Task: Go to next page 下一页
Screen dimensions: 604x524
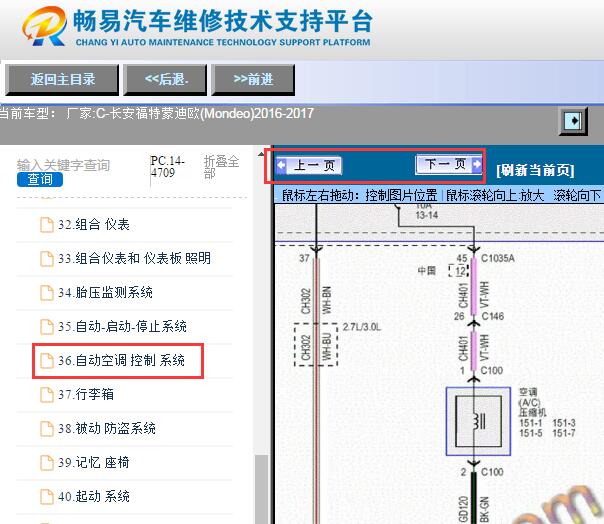Action: pos(449,165)
